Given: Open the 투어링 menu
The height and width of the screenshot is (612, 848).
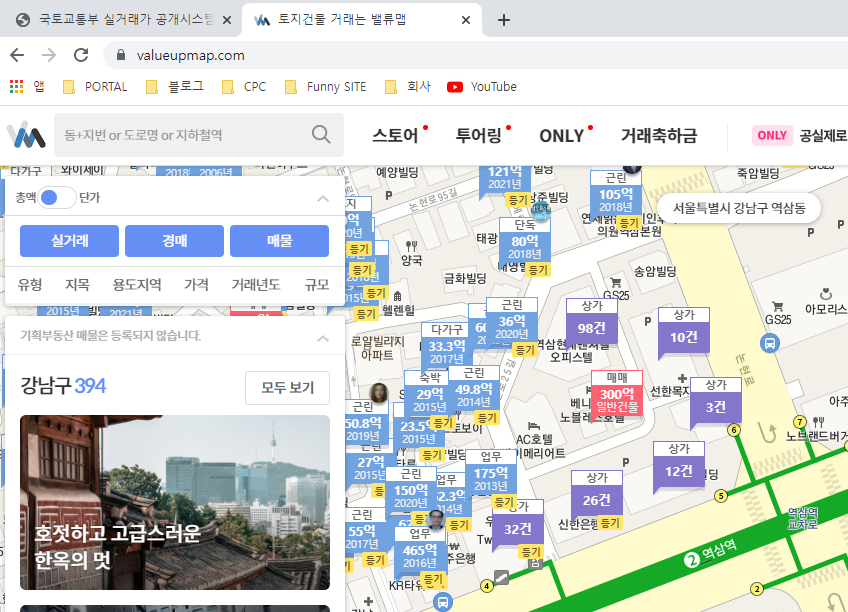Looking at the screenshot, I should point(479,135).
